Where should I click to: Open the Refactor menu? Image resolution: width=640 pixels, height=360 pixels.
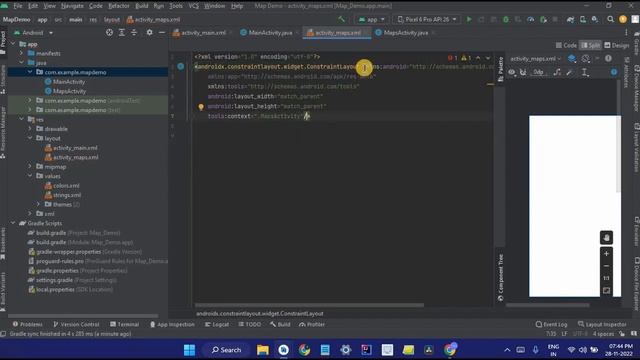[x=119, y=6]
